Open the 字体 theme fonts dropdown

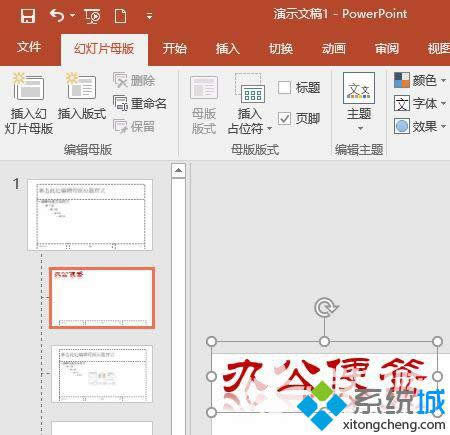(x=420, y=103)
